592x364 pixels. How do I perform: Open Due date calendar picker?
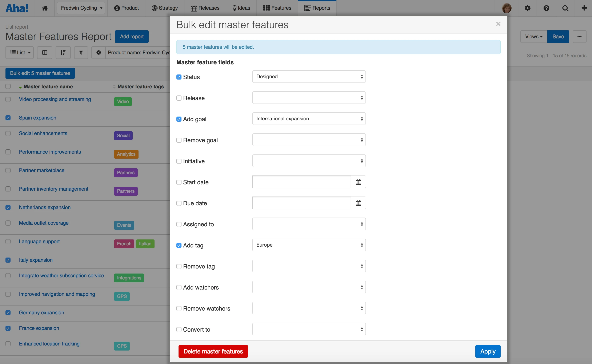[358, 203]
